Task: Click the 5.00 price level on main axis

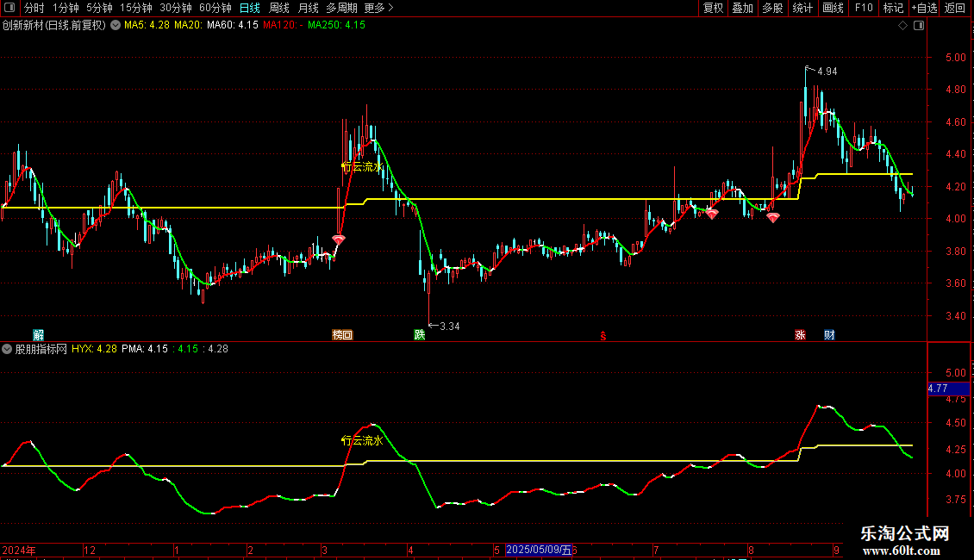Action: (x=955, y=57)
